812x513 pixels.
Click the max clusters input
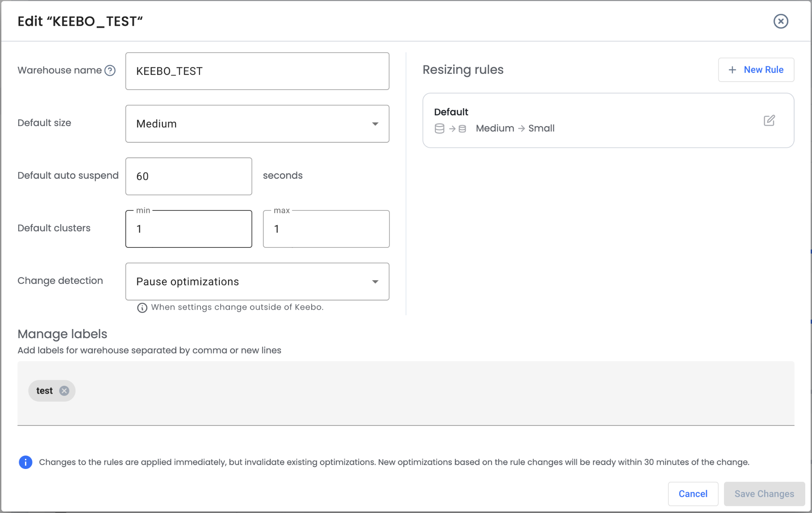[x=326, y=229]
